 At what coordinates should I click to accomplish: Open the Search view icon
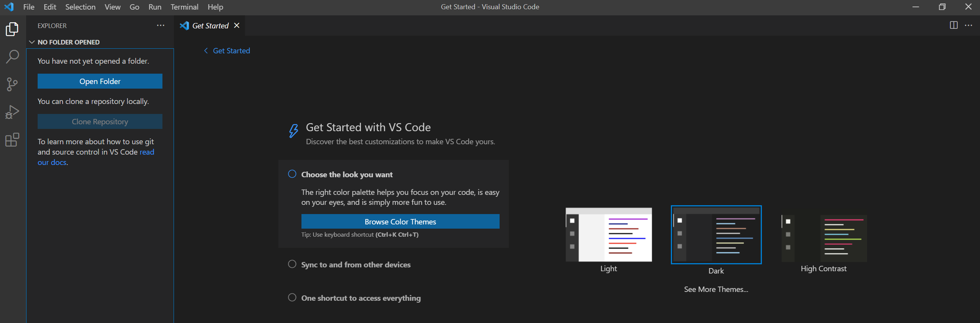click(x=12, y=57)
